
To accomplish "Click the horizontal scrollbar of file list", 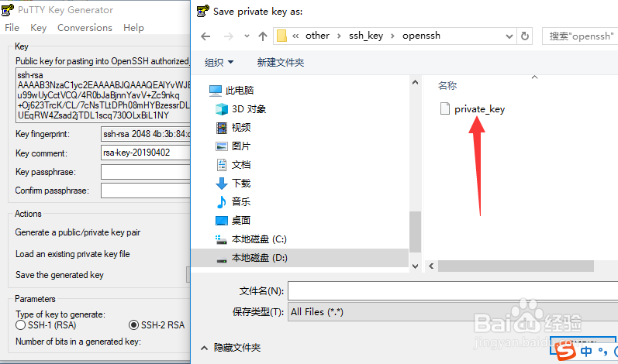I will coord(516,266).
